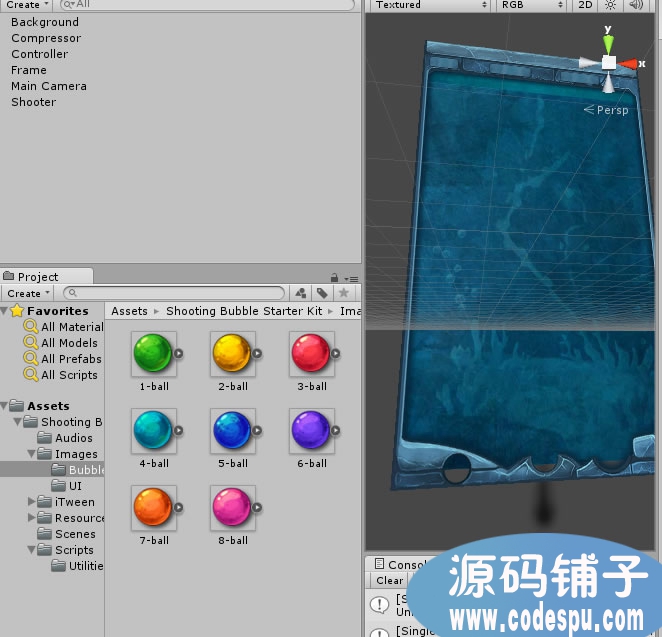Viewport: 662px width, 637px height.
Task: Expand the iTween folder arrow
Action: point(32,501)
